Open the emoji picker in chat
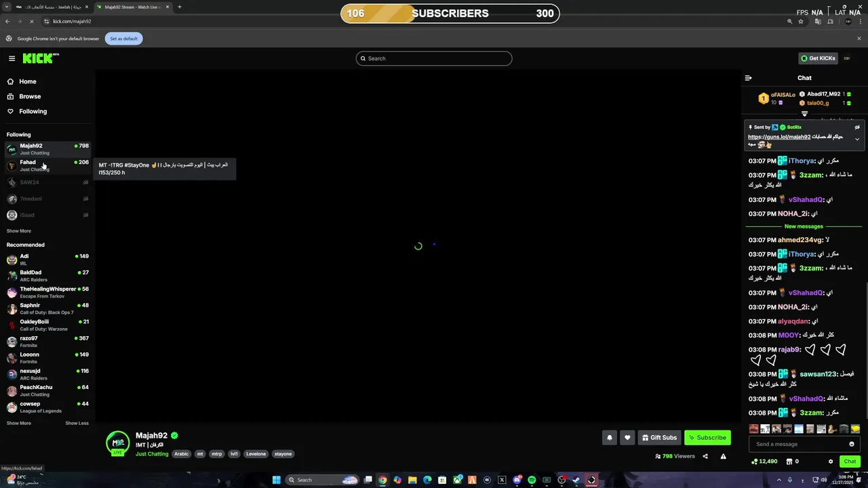Image resolution: width=868 pixels, height=488 pixels. 852,444
